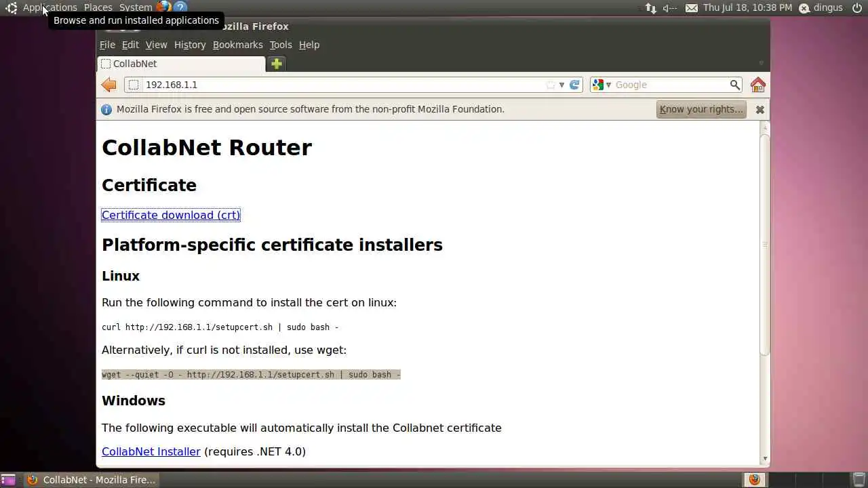Click the highlighted wget command text
The image size is (868, 488).
pyautogui.click(x=251, y=375)
